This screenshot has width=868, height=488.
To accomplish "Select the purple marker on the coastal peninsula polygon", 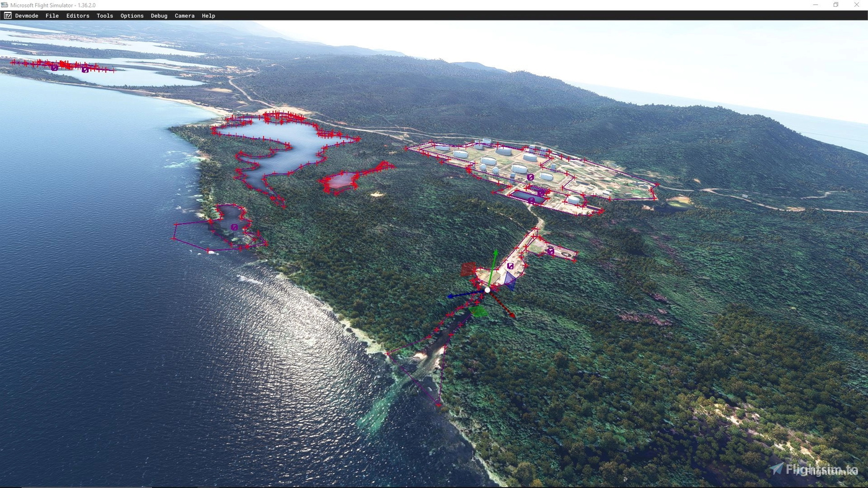I will [234, 228].
